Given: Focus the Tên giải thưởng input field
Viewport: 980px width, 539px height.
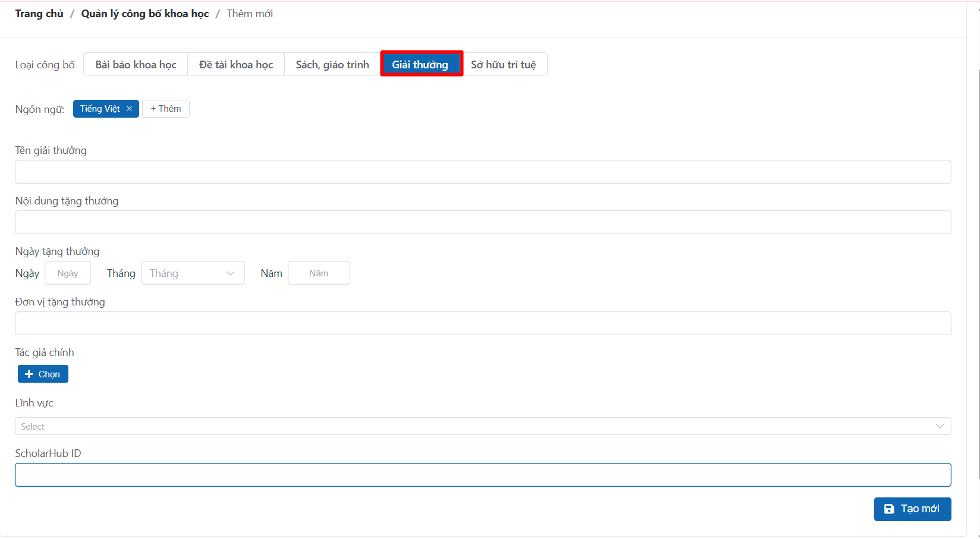Looking at the screenshot, I should (x=482, y=172).
